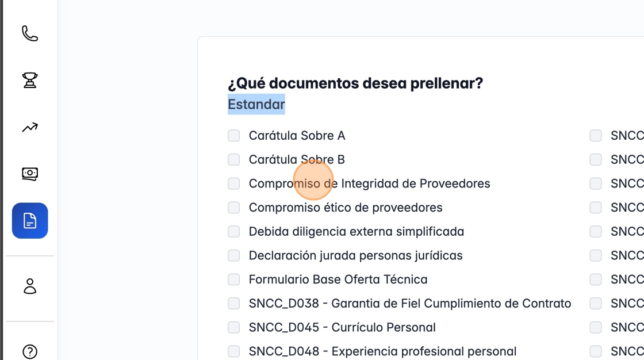The width and height of the screenshot is (644, 360).
Task: Open the user profile sidebar icon
Action: point(30,286)
